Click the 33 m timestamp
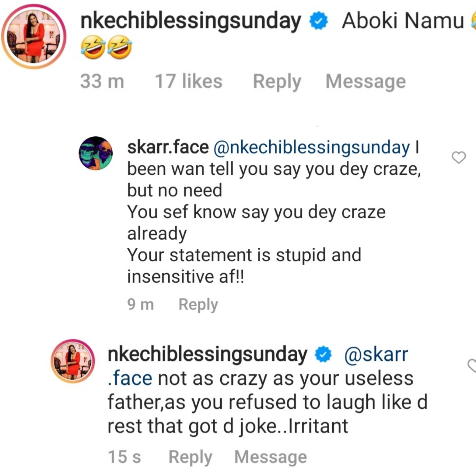This screenshot has width=476, height=476. pyautogui.click(x=102, y=82)
